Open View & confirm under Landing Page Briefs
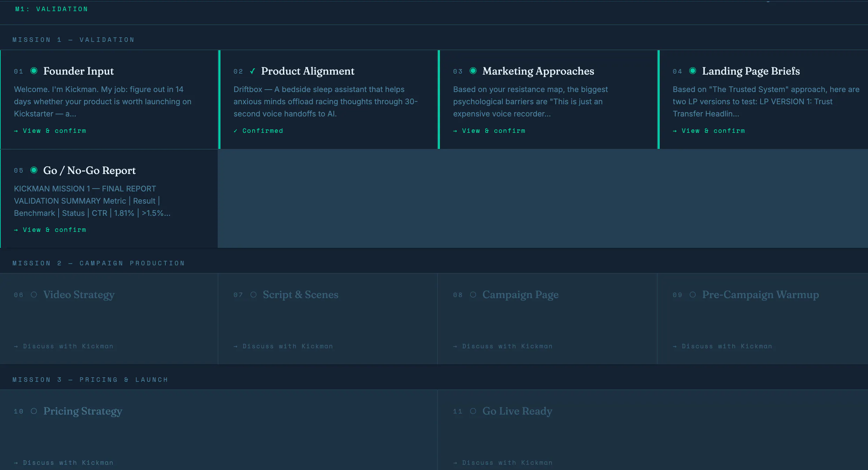Image resolution: width=868 pixels, height=470 pixels. click(x=709, y=131)
